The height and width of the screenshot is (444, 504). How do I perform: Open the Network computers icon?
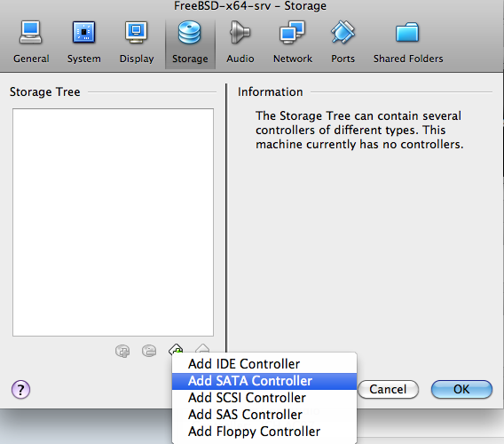coord(292,32)
